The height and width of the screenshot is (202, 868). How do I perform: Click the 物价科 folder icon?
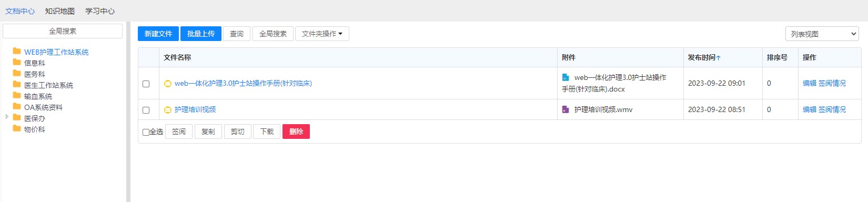point(17,129)
